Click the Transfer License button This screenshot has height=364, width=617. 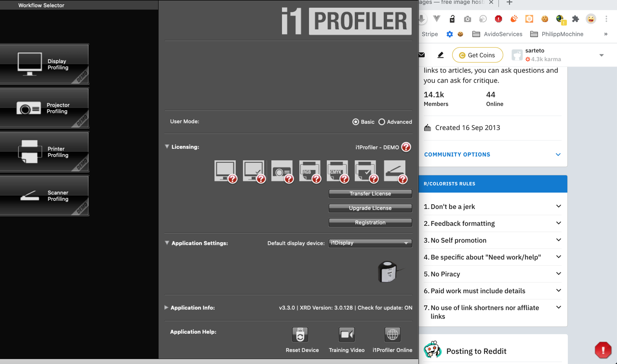tap(370, 194)
